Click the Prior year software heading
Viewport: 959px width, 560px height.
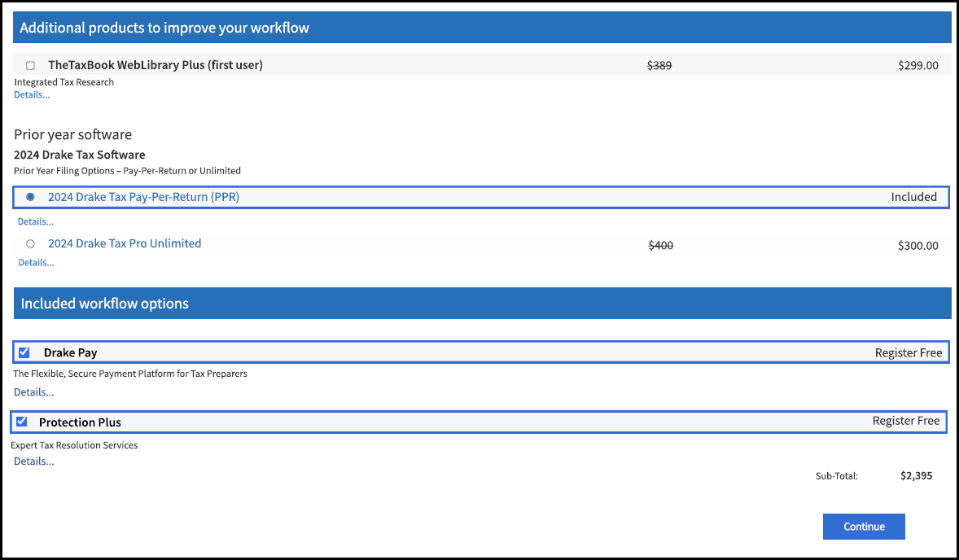coord(72,134)
